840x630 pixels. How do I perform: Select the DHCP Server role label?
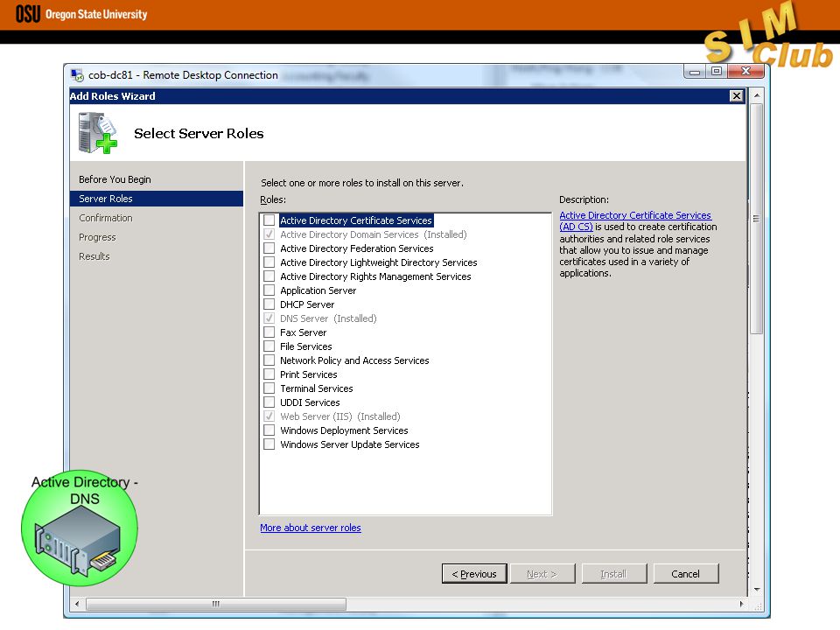pos(307,304)
